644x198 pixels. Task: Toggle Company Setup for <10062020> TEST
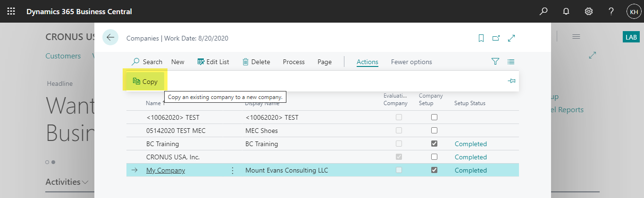point(434,117)
